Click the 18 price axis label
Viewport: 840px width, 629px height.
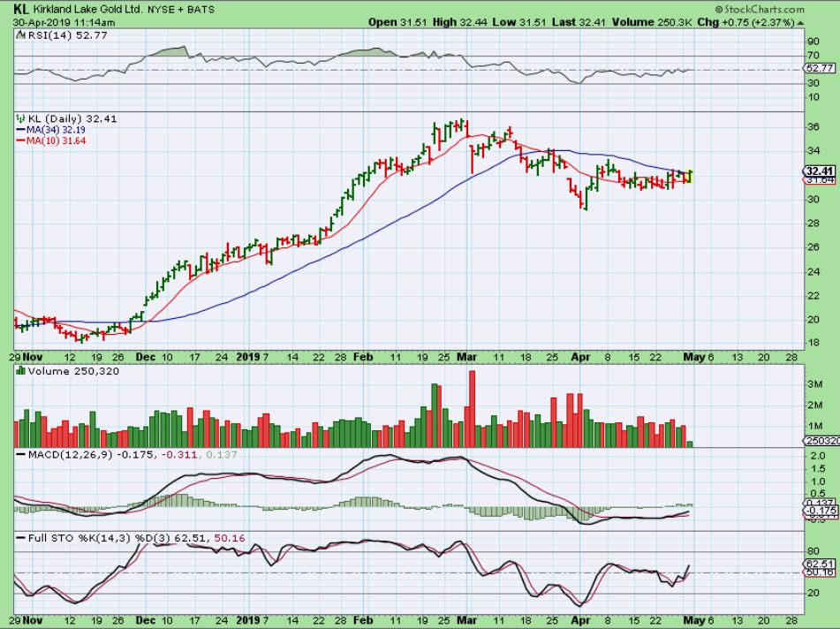tap(814, 343)
